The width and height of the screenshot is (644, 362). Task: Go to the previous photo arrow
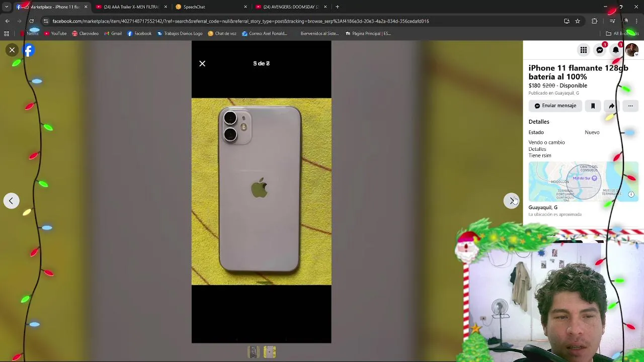click(11, 201)
